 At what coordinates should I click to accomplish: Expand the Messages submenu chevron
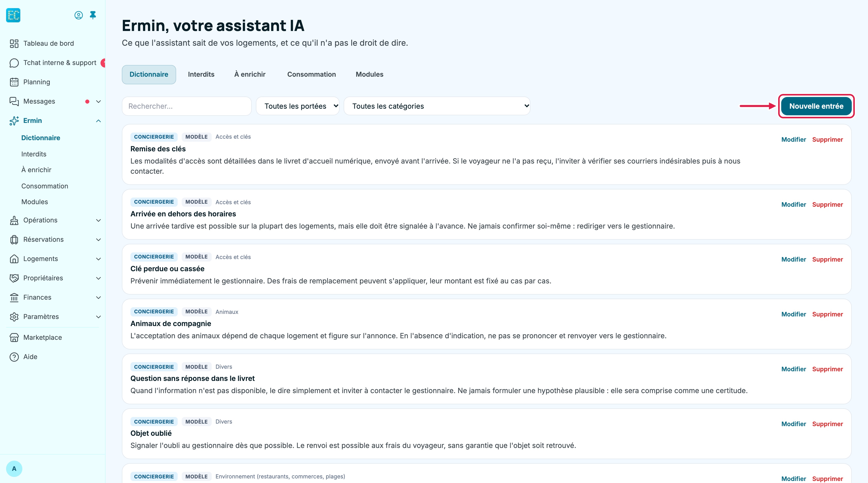pyautogui.click(x=98, y=102)
